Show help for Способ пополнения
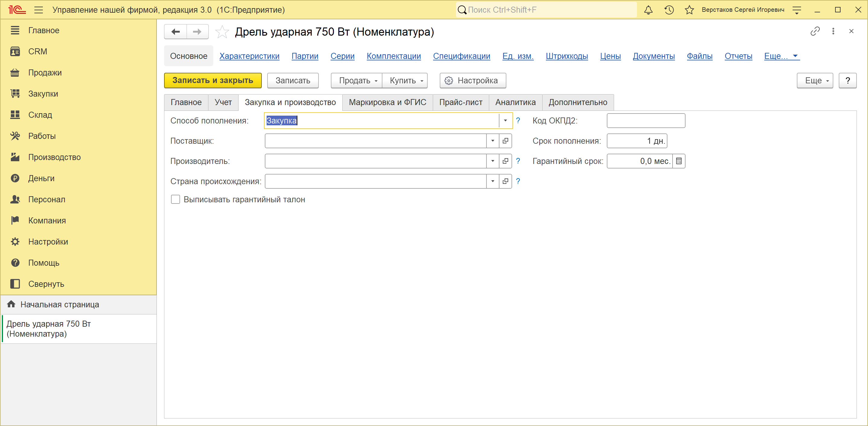 click(518, 121)
